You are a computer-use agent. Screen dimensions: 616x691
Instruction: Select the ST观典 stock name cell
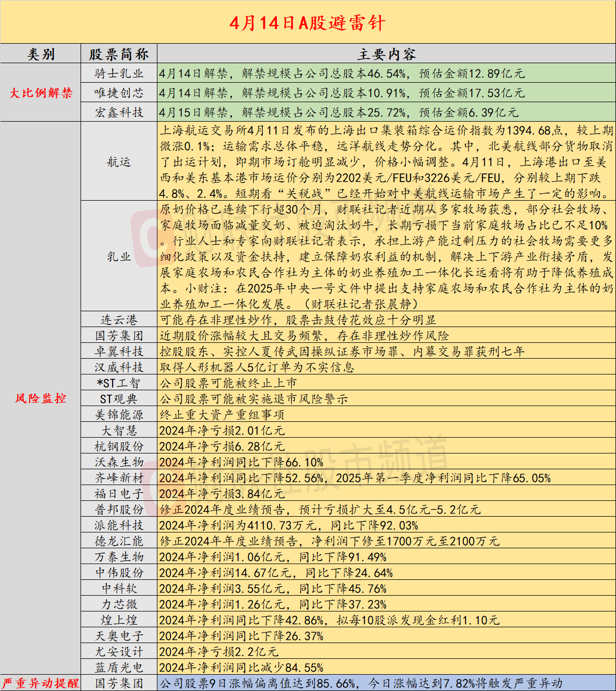(119, 399)
